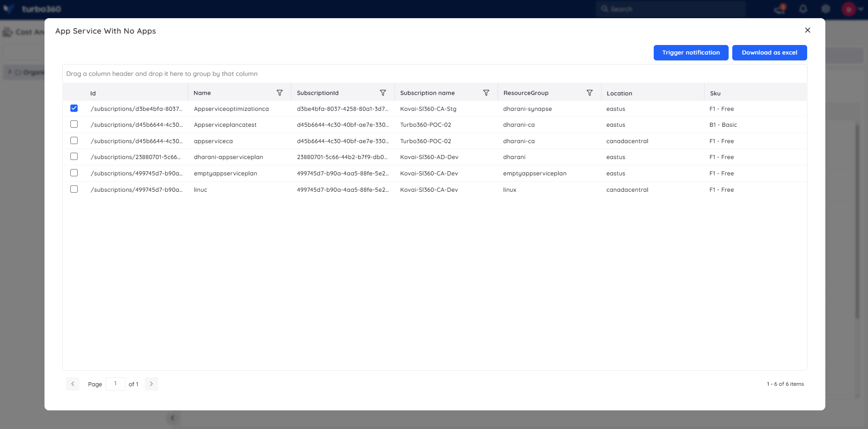
Task: Sort by the Name column header
Action: (202, 93)
